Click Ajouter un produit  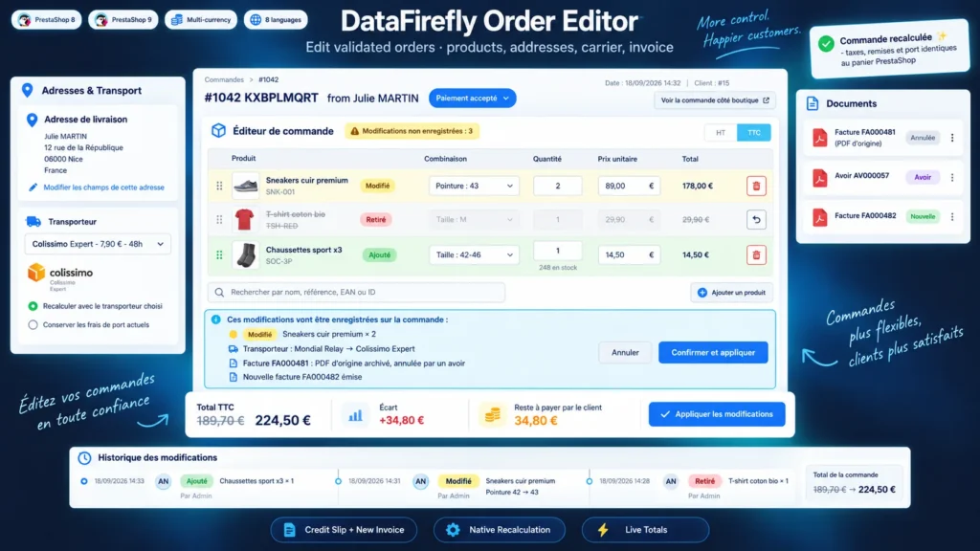[731, 293]
